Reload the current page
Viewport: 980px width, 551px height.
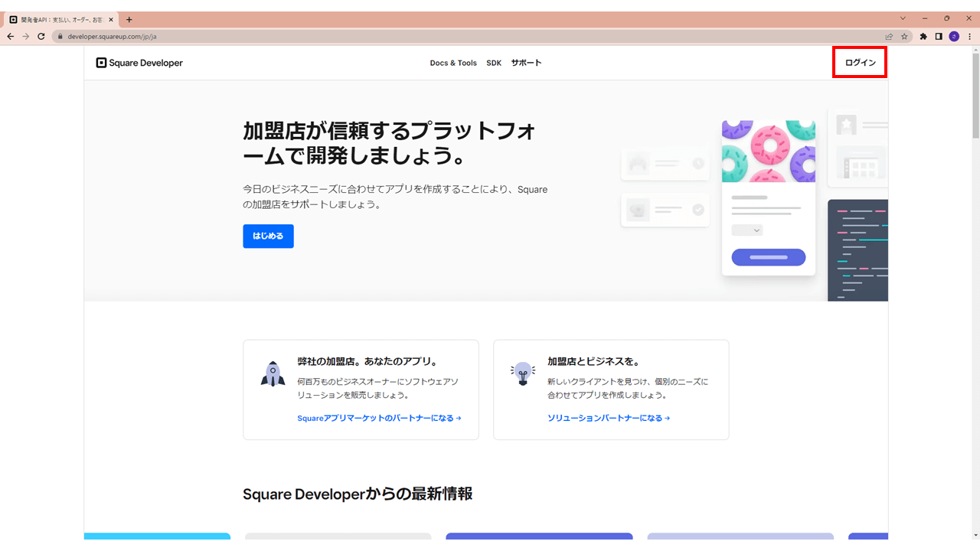(41, 36)
